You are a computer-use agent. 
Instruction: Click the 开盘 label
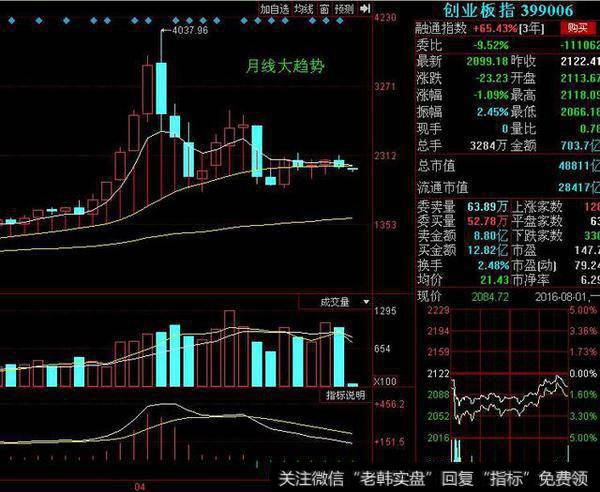[x=523, y=78]
